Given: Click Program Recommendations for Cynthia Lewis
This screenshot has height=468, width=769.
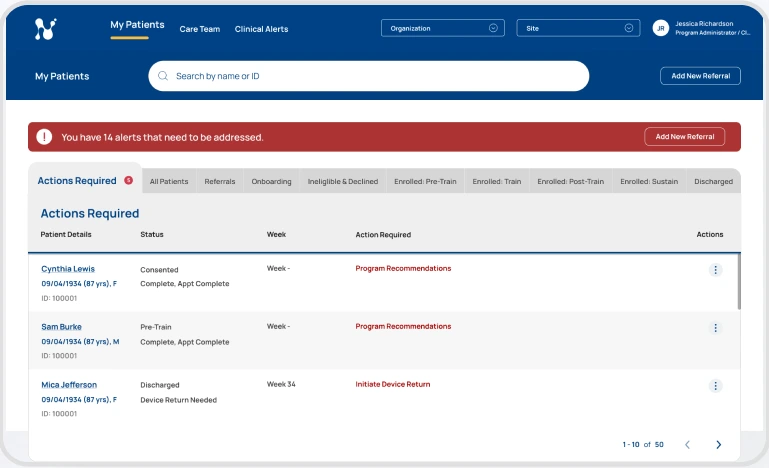Looking at the screenshot, I should [403, 268].
